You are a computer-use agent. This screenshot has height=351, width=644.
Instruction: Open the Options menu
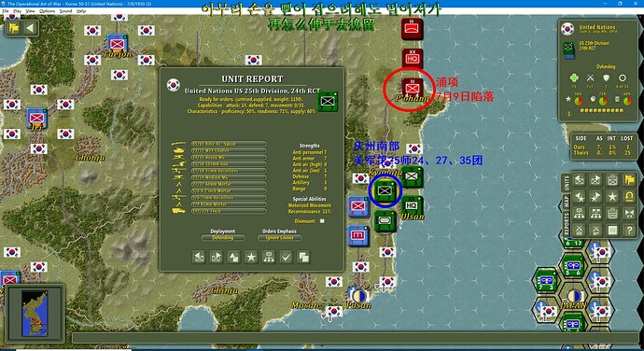click(48, 11)
